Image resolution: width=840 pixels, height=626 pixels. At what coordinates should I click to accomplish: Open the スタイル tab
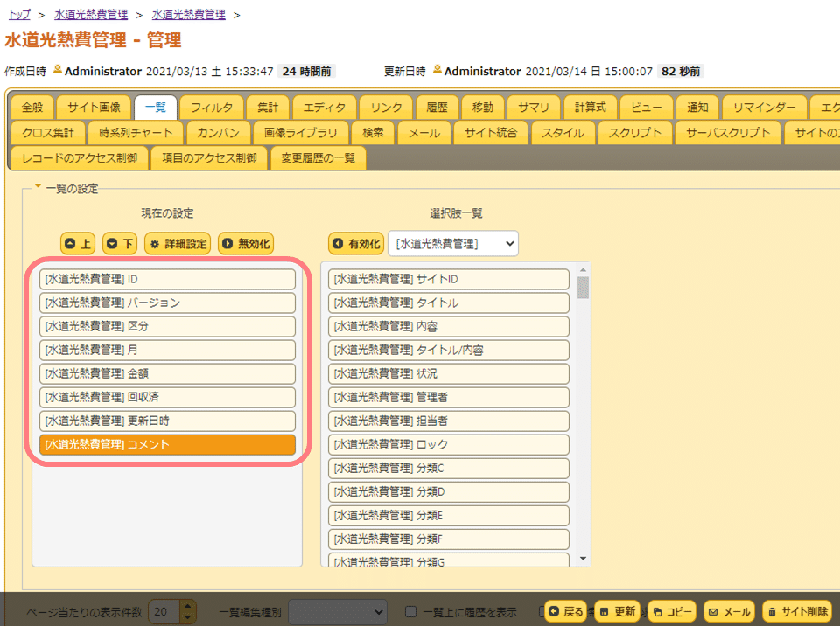tap(563, 133)
